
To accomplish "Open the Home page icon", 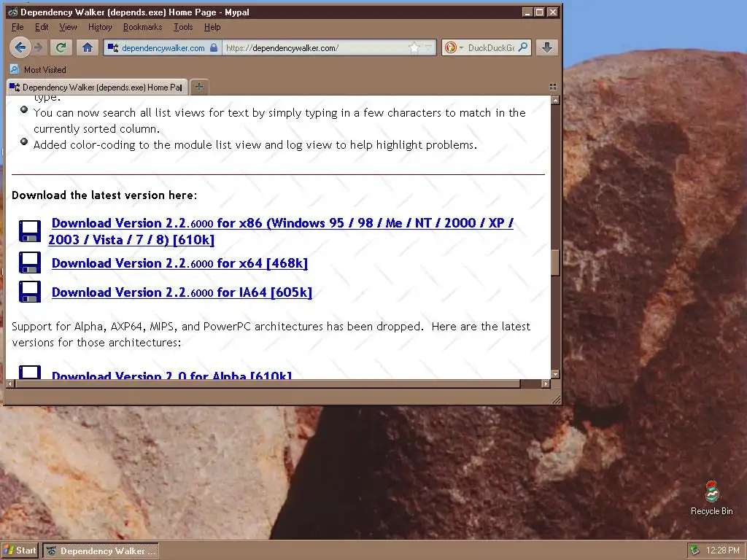I will coord(88,47).
